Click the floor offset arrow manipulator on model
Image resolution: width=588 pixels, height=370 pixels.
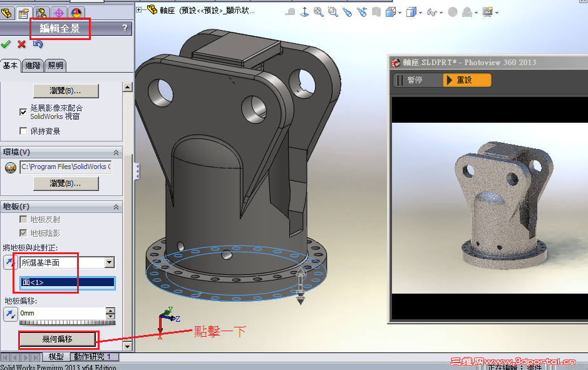[301, 286]
